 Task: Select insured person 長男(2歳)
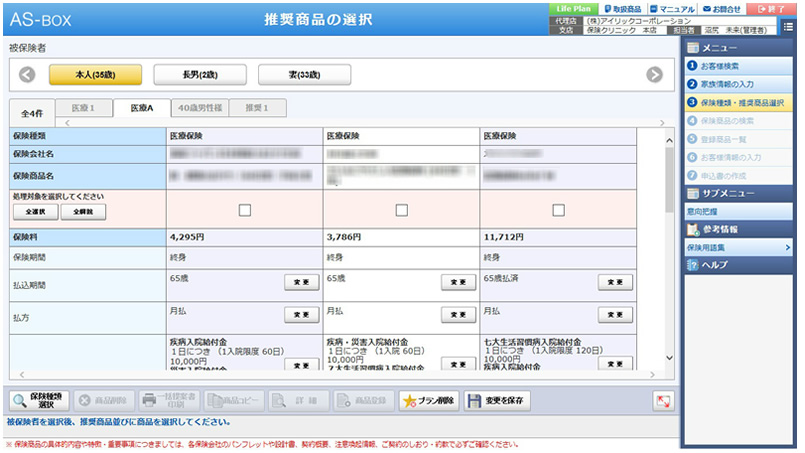pos(200,75)
